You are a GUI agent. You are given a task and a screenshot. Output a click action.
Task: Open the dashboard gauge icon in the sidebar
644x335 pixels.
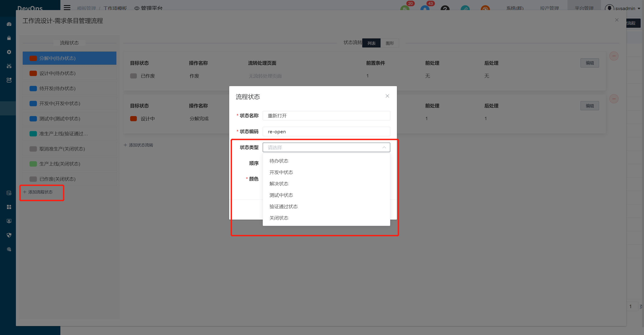(x=9, y=24)
